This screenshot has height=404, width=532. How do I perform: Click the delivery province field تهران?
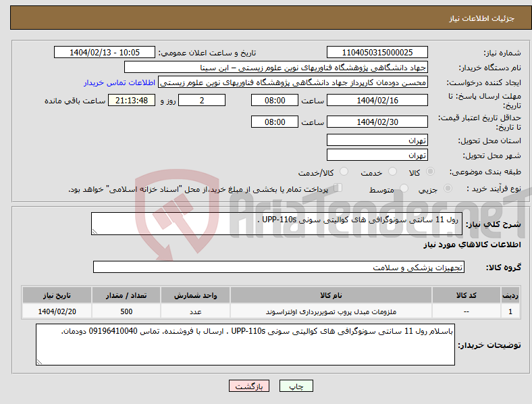pyautogui.click(x=377, y=140)
